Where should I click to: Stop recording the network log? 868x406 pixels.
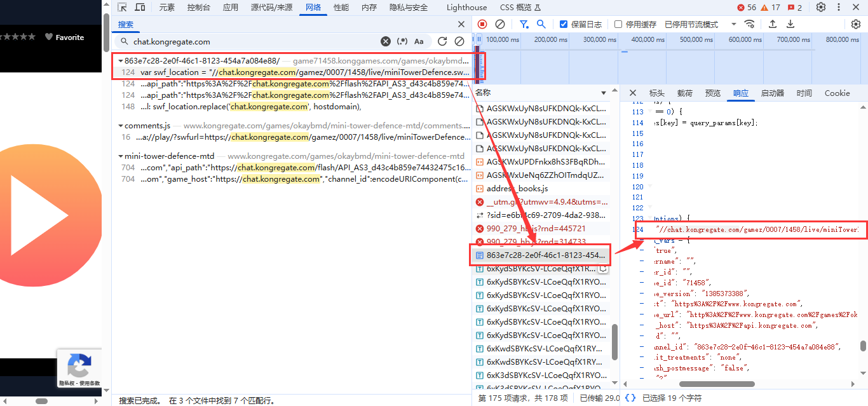[x=482, y=24]
